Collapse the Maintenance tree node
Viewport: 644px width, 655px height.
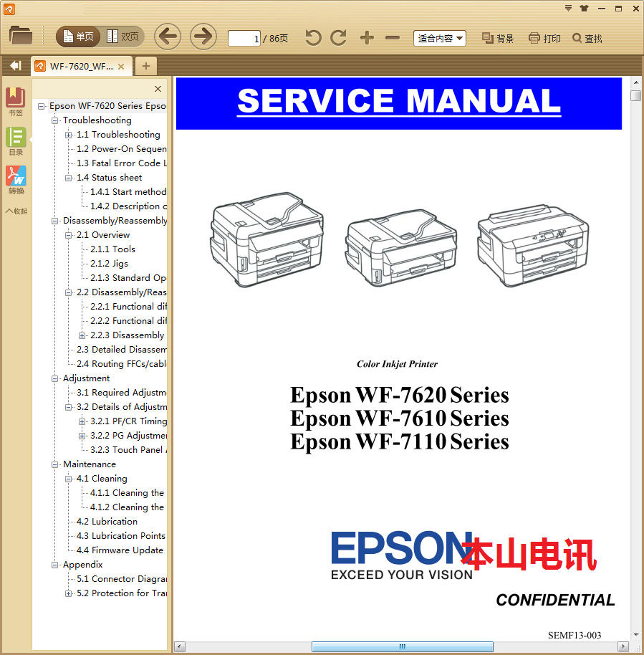pos(54,464)
